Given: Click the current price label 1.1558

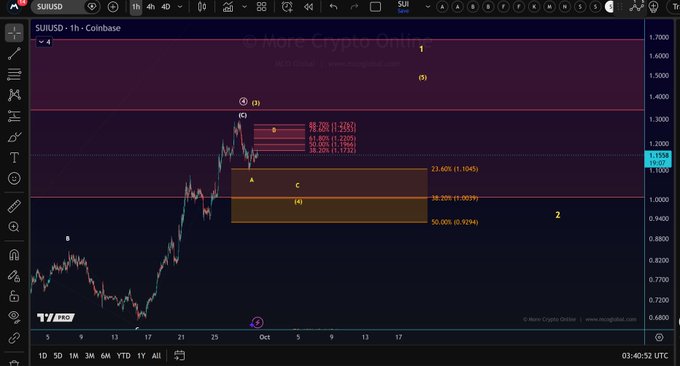Looking at the screenshot, I should [x=658, y=159].
